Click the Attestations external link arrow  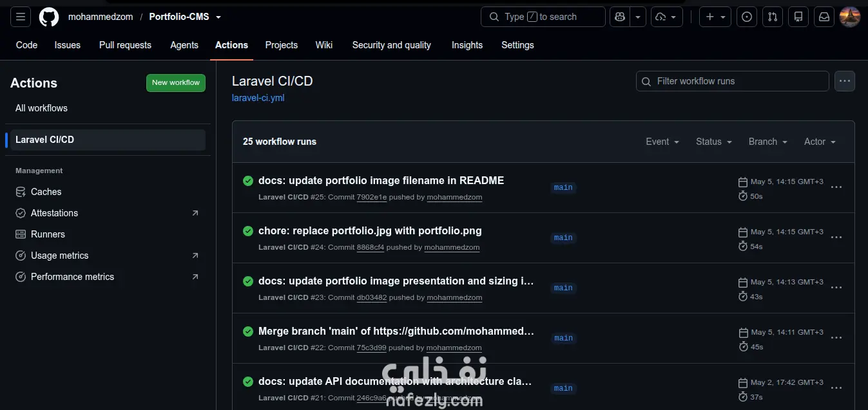195,213
